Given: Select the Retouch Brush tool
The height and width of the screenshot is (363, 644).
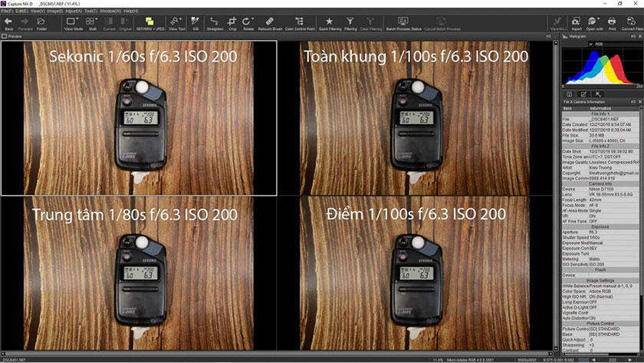Looking at the screenshot, I should tap(270, 24).
